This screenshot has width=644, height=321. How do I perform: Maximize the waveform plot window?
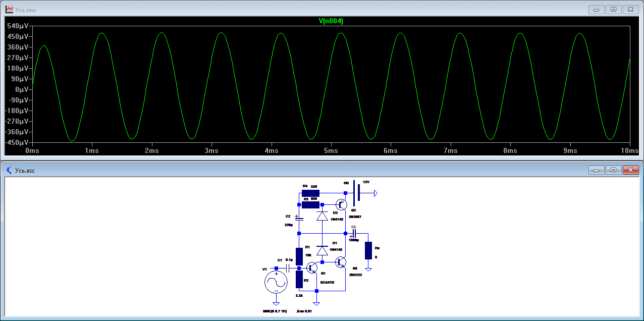click(x=613, y=10)
